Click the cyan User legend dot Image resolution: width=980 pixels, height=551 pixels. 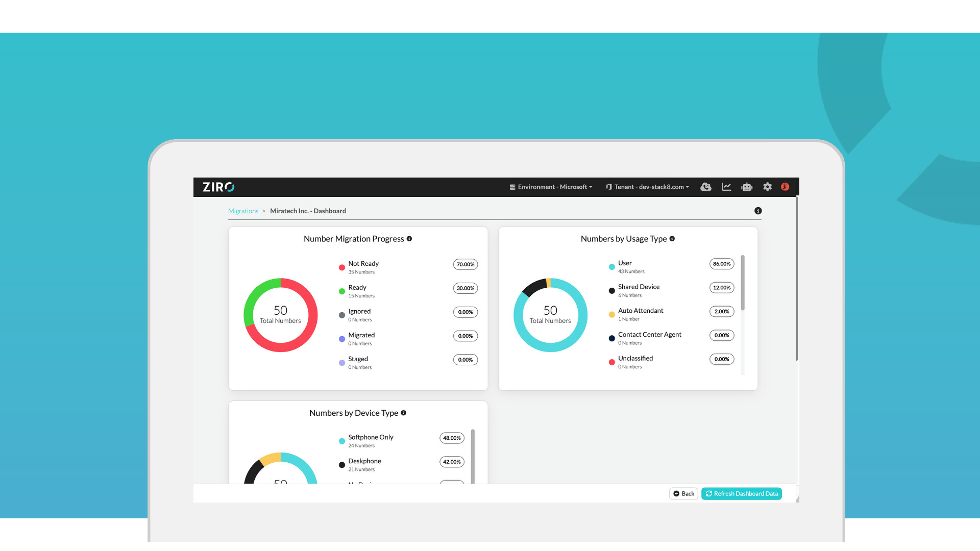611,267
